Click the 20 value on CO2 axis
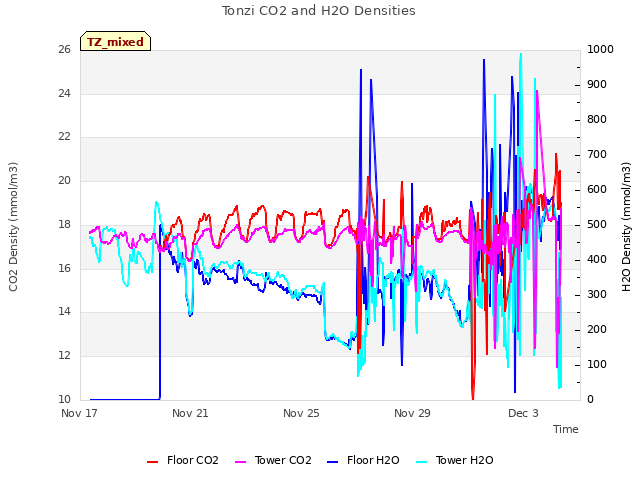The width and height of the screenshot is (640, 480). [x=64, y=180]
